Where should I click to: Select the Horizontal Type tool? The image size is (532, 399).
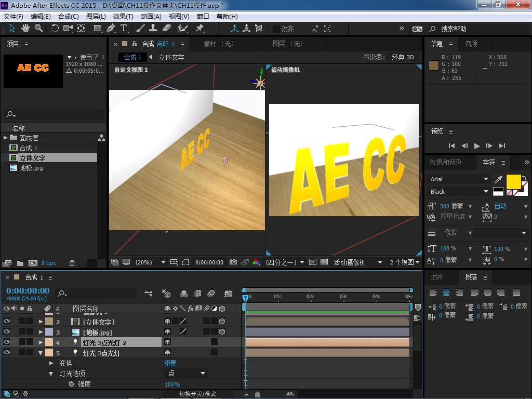tap(124, 29)
